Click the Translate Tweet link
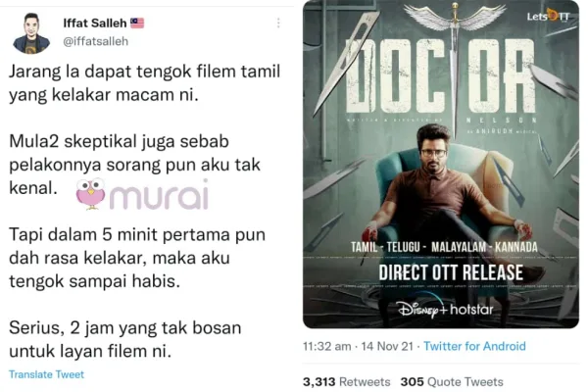 tap(46, 374)
